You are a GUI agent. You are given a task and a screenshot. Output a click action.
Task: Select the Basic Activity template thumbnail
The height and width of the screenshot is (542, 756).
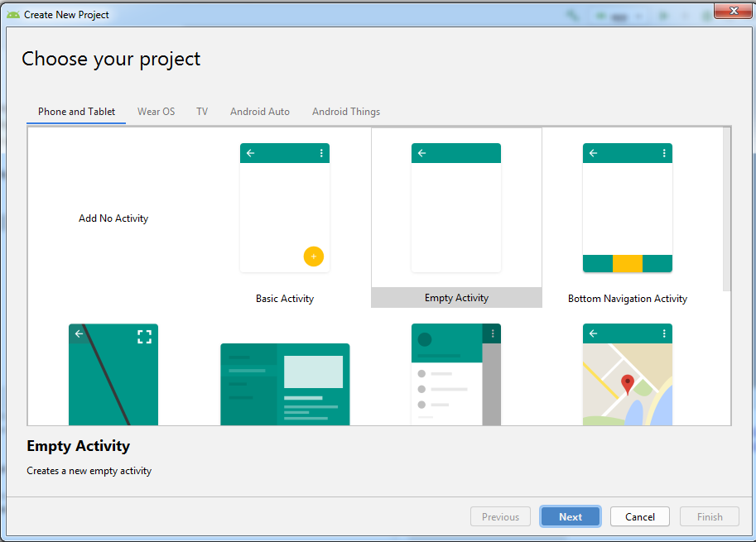[x=285, y=208]
